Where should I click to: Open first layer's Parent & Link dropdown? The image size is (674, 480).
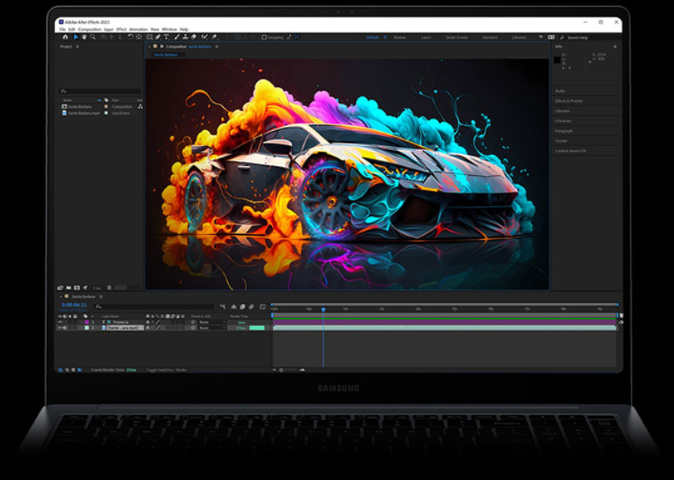click(211, 322)
